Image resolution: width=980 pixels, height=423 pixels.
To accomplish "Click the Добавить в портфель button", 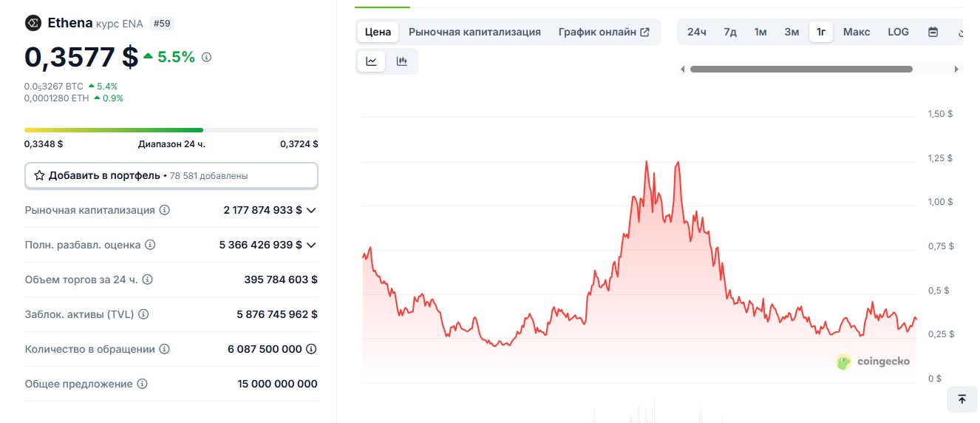I will point(171,176).
